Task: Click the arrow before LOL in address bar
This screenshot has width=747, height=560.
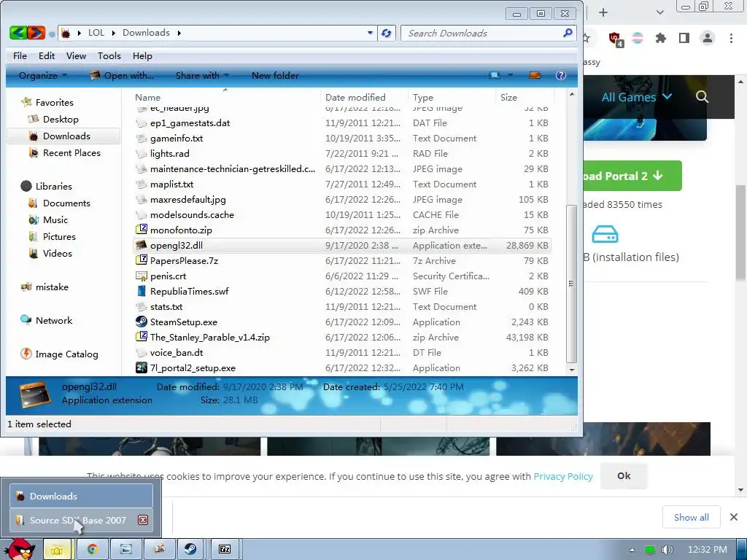Action: (79, 33)
